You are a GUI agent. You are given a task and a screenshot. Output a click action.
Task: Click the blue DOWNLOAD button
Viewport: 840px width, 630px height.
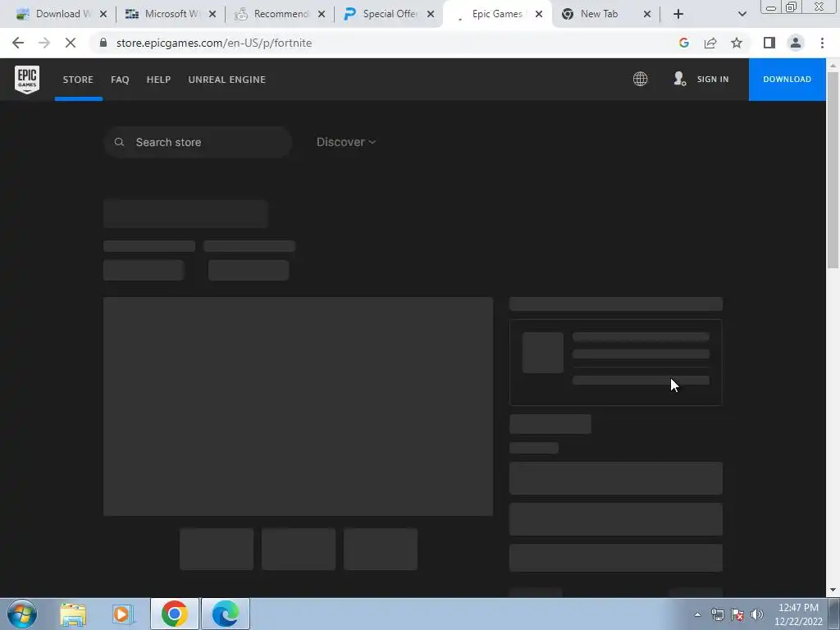[787, 80]
